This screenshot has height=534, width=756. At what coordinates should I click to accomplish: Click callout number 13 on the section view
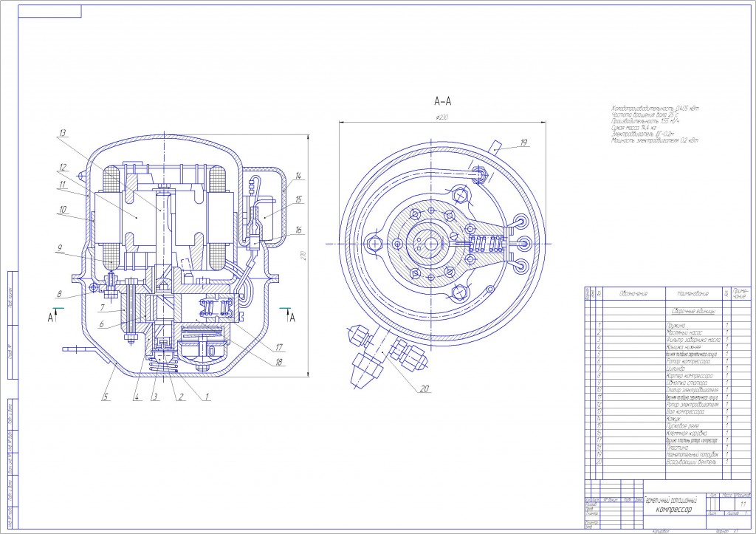point(63,133)
